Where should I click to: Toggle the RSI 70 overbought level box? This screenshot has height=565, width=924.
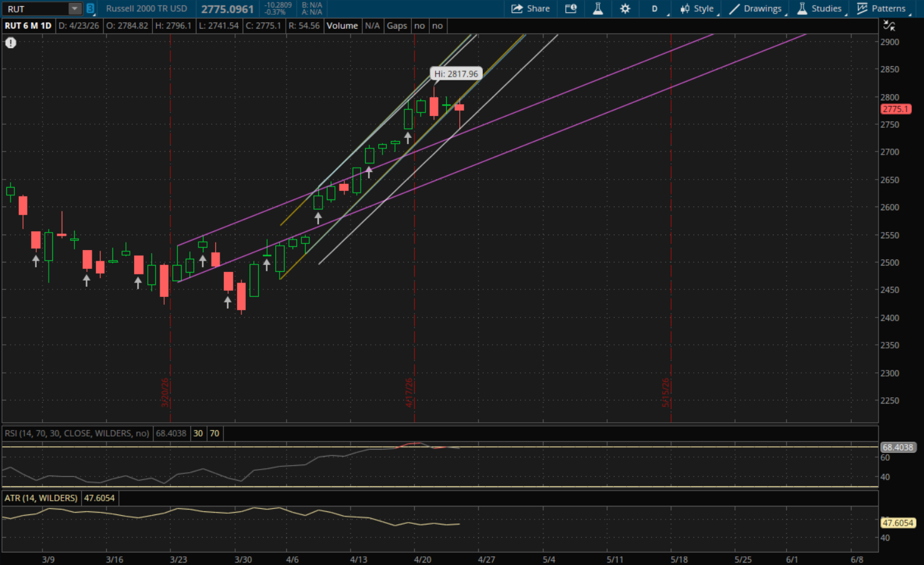pyautogui.click(x=215, y=433)
